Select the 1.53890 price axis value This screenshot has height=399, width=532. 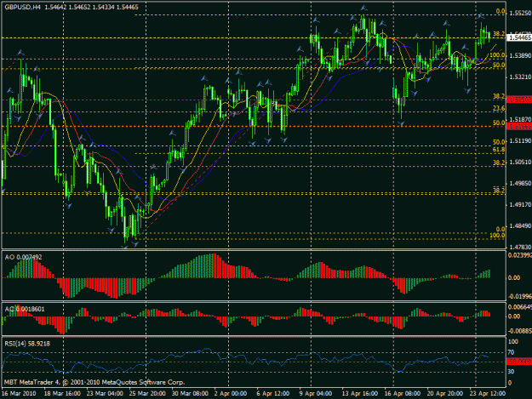(520, 55)
